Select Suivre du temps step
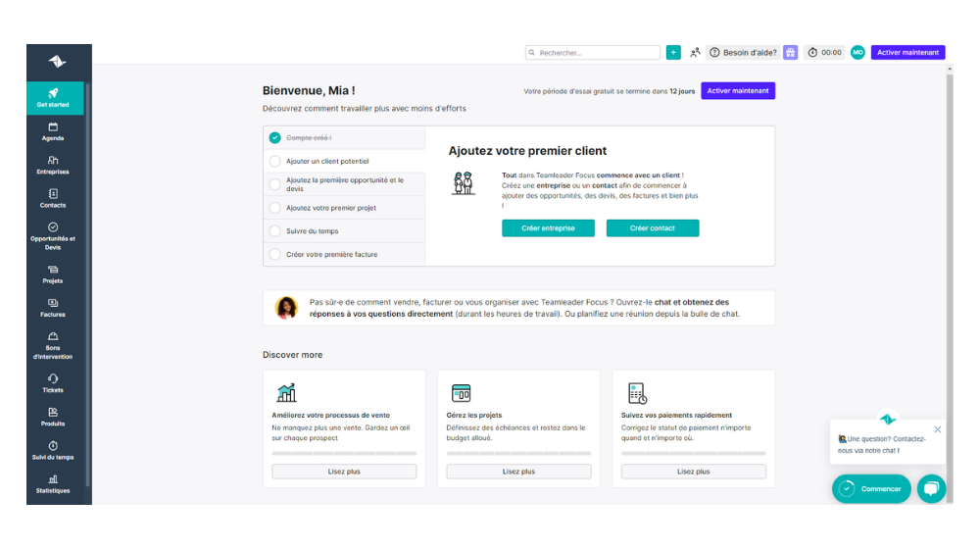980x549 pixels. [344, 231]
